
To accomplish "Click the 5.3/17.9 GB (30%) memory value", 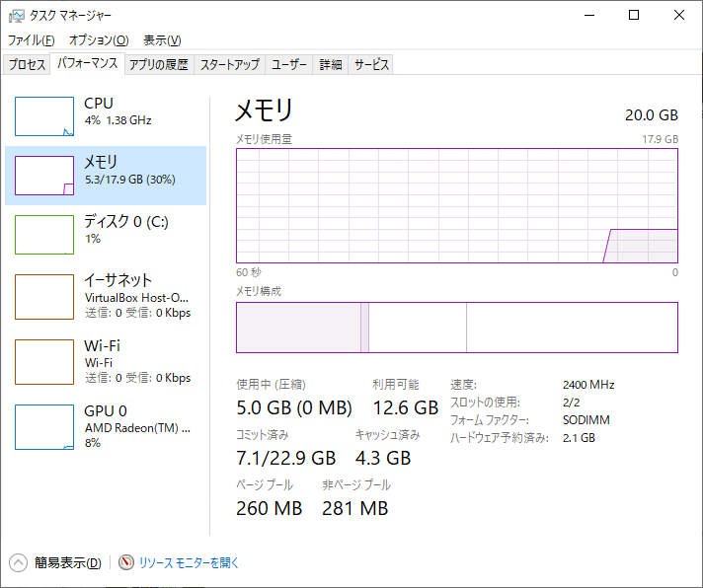I will pyautogui.click(x=130, y=180).
